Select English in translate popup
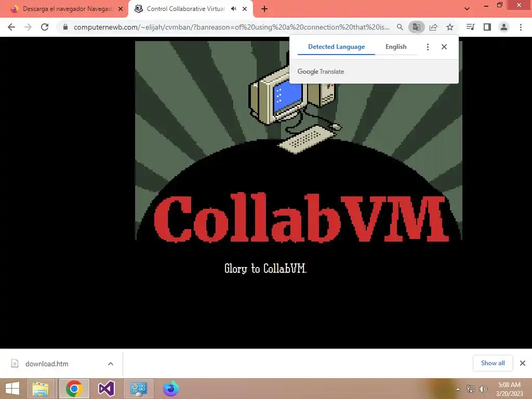The width and height of the screenshot is (532, 399). point(396,47)
